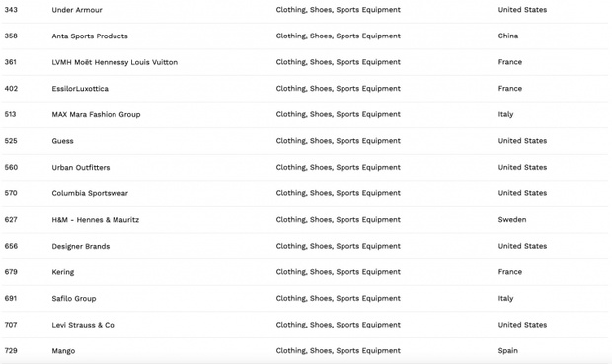Click United States in the Columbia Sportswear row
This screenshot has width=612, height=364.
tap(522, 193)
